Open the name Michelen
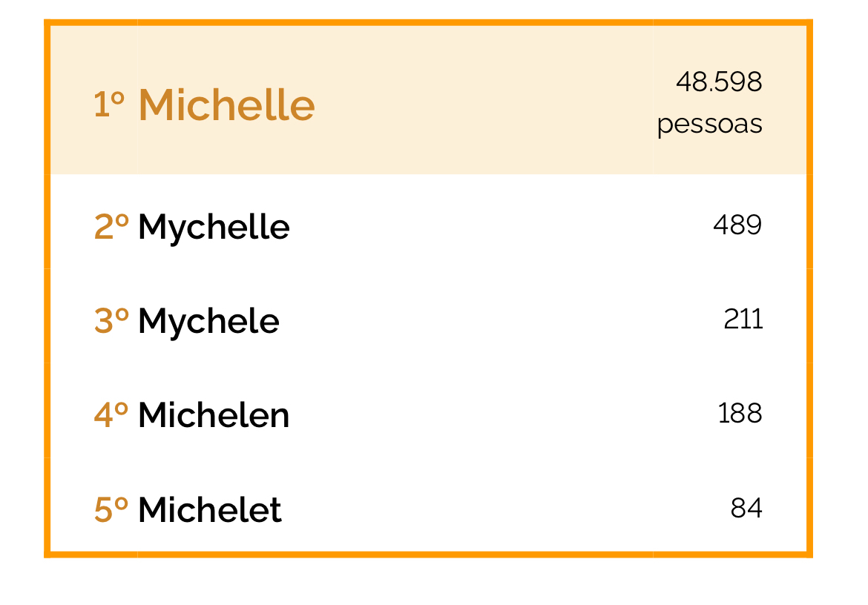868x605 pixels. click(214, 415)
